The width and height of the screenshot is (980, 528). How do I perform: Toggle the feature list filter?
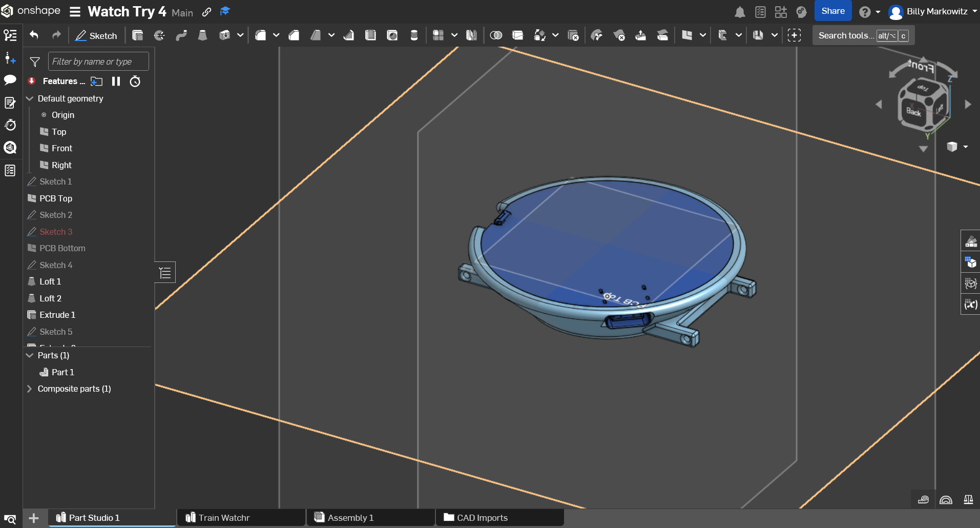(x=34, y=61)
